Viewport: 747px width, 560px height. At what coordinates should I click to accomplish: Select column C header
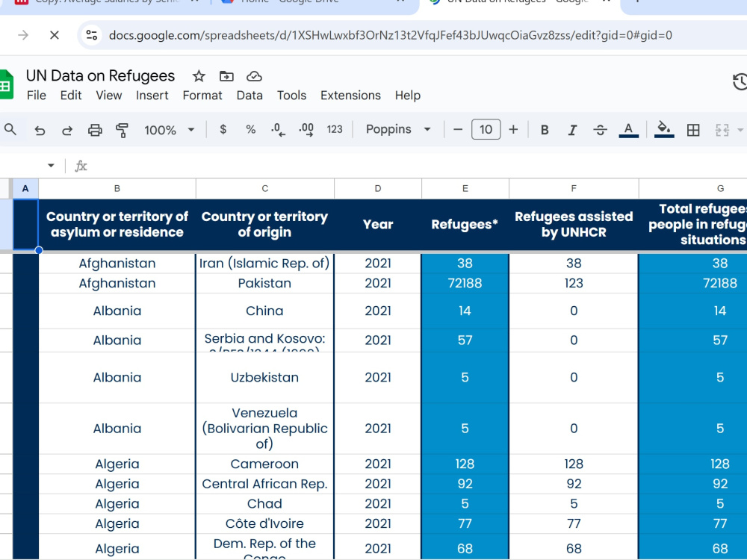coord(265,189)
